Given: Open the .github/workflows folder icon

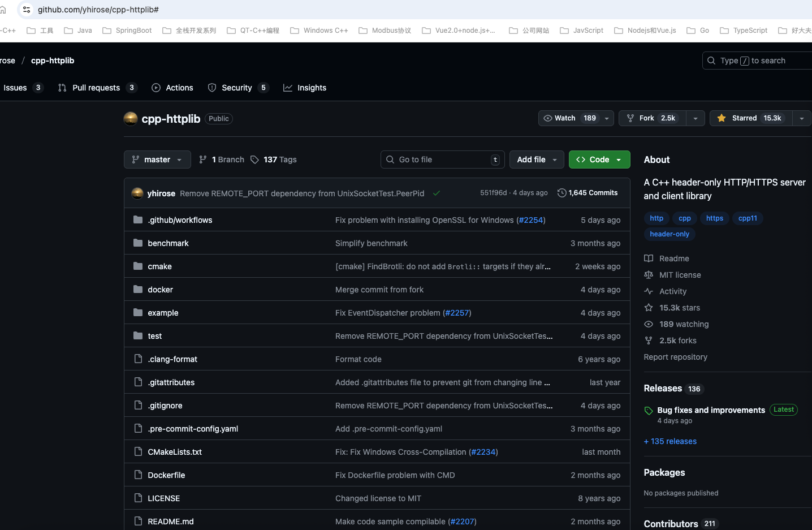Looking at the screenshot, I should (x=138, y=219).
